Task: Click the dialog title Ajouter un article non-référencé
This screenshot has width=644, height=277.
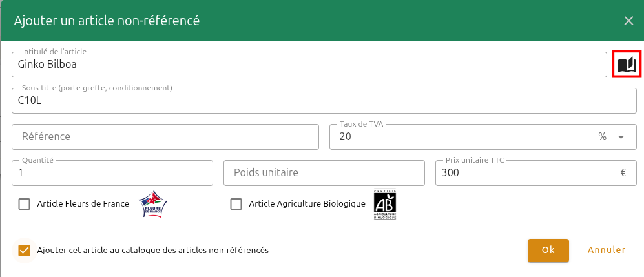Action: click(x=107, y=21)
